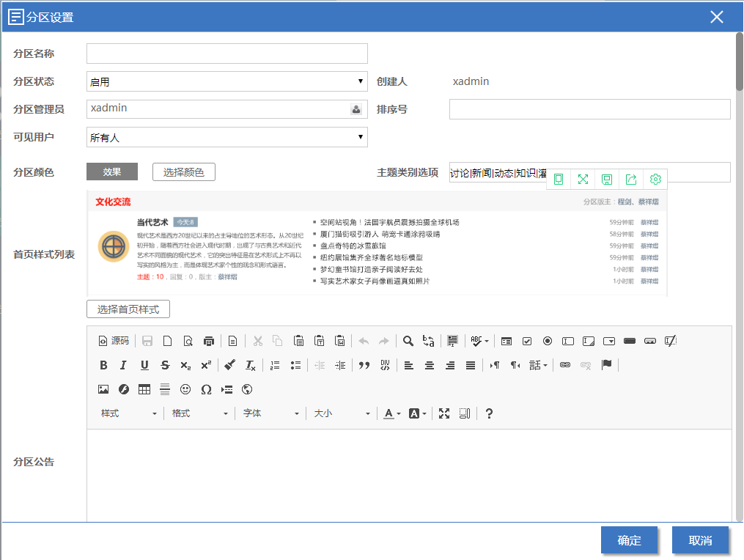744x560 pixels.
Task: Insert a text field form element
Action: [568, 341]
